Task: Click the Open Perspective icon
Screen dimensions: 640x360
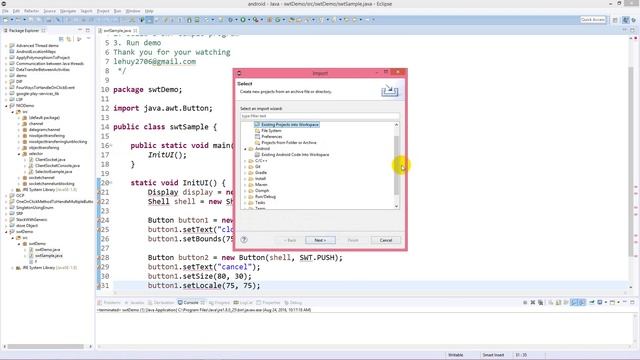Action: [615, 20]
